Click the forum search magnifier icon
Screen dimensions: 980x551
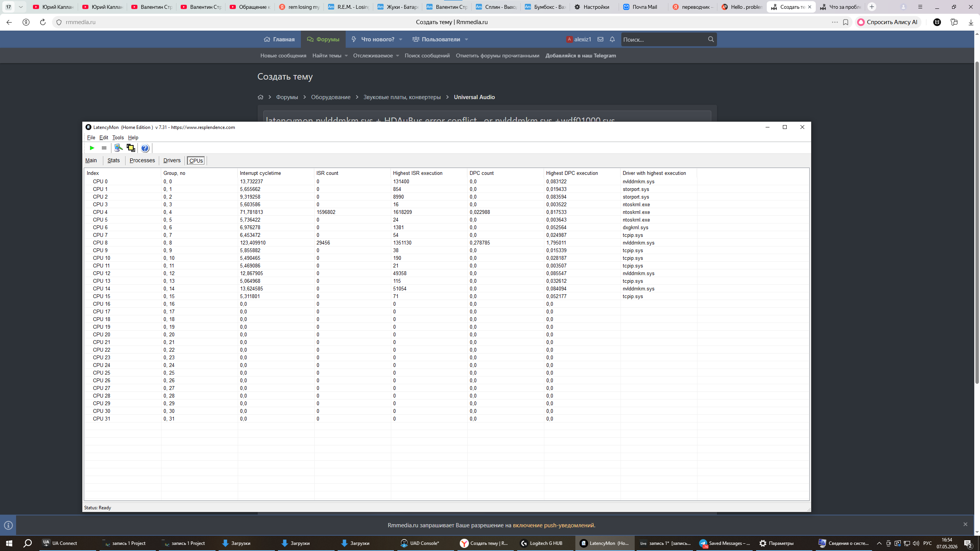coord(711,39)
